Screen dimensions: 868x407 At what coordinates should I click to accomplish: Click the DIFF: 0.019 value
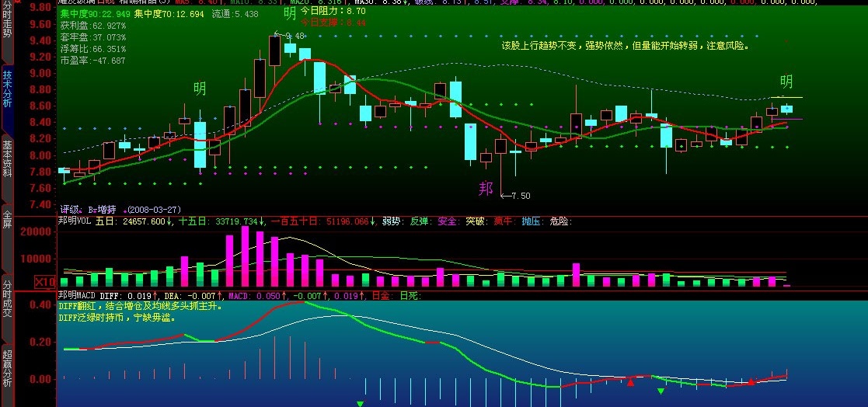129,296
